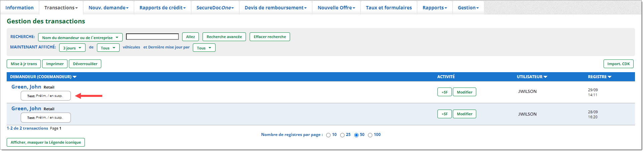Image resolution: width=644 pixels, height=152 pixels.
Task: Open the Transactions menu tab
Action: click(x=61, y=8)
